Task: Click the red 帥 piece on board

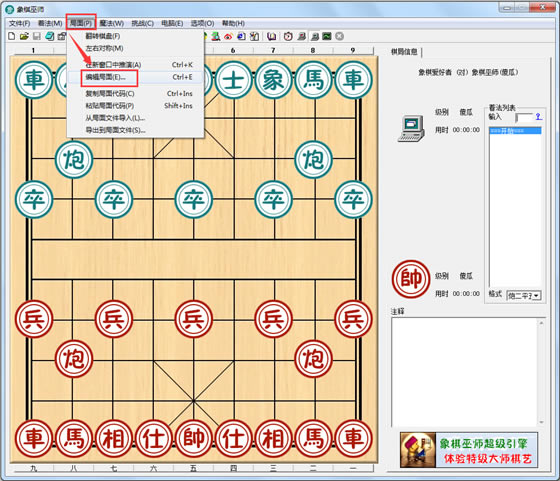Action: (194, 439)
